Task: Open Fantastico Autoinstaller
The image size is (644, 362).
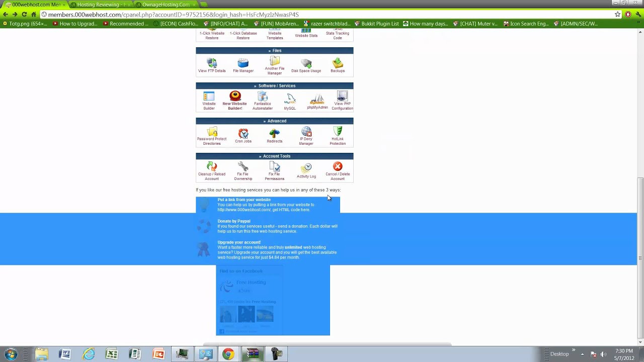Action: [263, 101]
